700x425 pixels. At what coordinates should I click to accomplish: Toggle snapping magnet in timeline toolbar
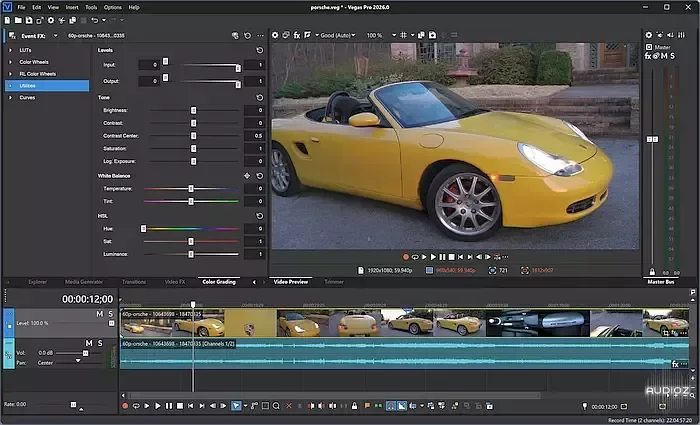pos(391,406)
